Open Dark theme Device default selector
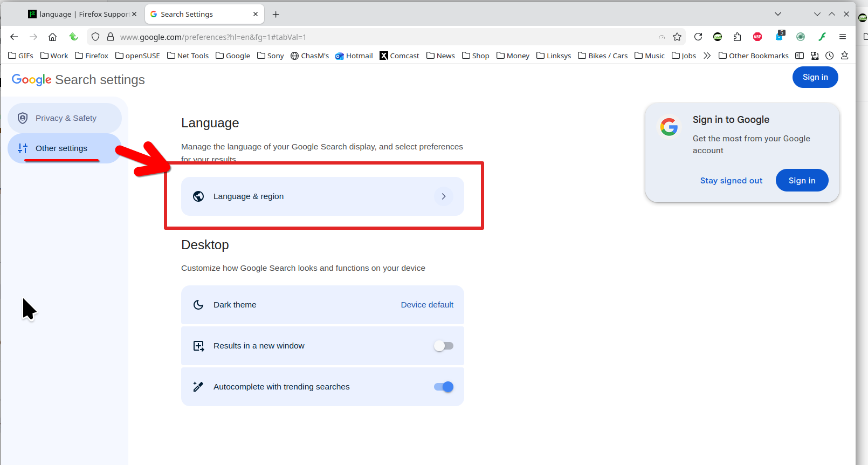The image size is (868, 465). pos(427,305)
